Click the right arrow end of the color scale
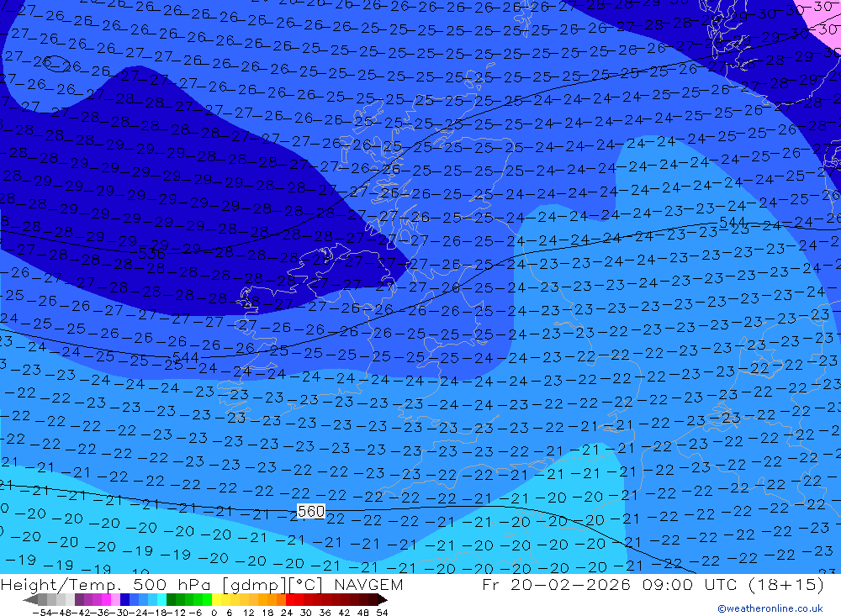The height and width of the screenshot is (616, 841). 383,599
